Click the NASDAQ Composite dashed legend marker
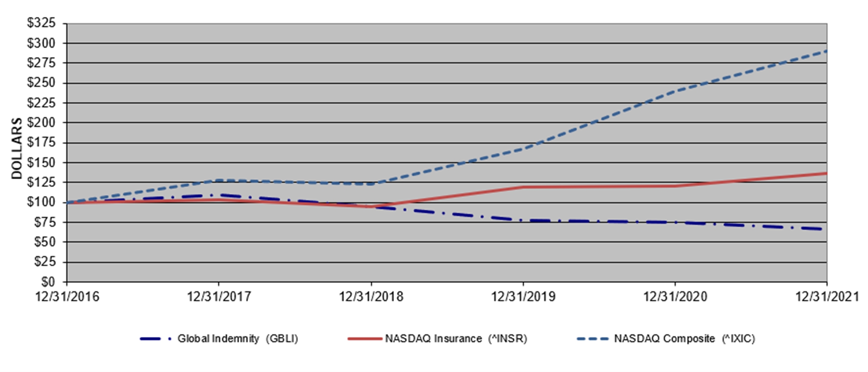This screenshot has height=372, width=868. pos(593,339)
